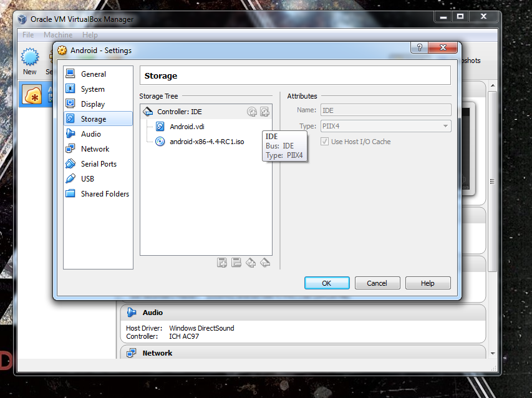Cancel the Android Settings dialog

(377, 283)
